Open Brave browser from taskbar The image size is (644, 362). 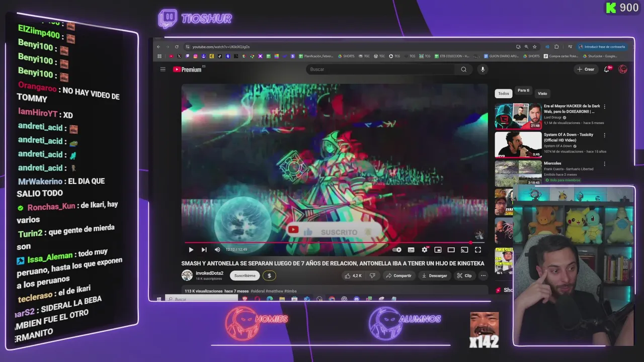(245, 299)
